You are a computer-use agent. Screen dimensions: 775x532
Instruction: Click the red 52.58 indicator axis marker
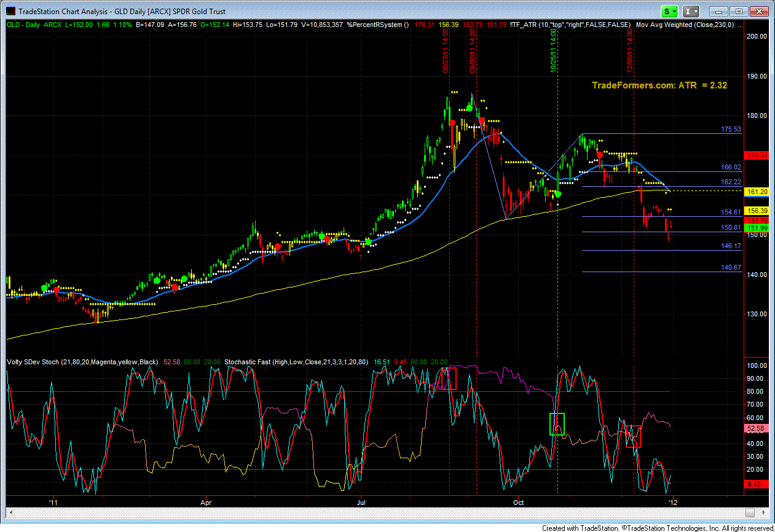point(757,428)
